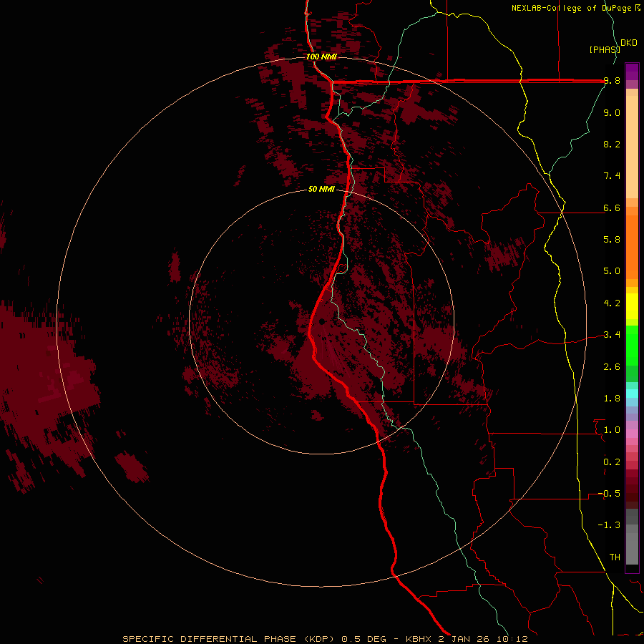Click the -1.3 value on the color scale

[609, 525]
